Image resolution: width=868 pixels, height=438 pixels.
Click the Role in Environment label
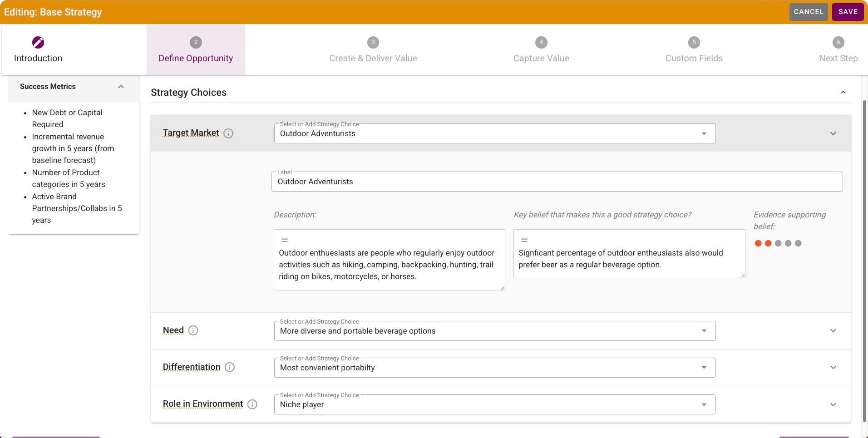point(203,404)
